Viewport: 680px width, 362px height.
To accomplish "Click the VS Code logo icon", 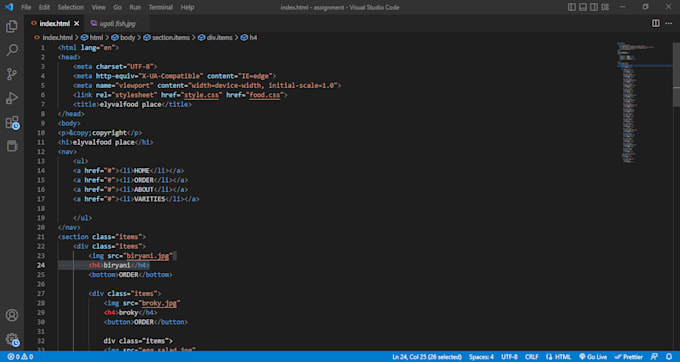I will [x=9, y=7].
